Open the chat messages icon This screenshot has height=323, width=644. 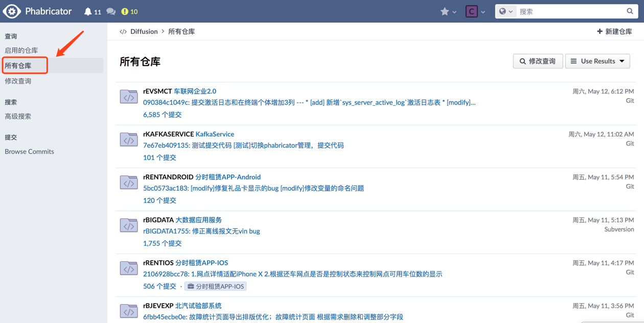point(111,11)
